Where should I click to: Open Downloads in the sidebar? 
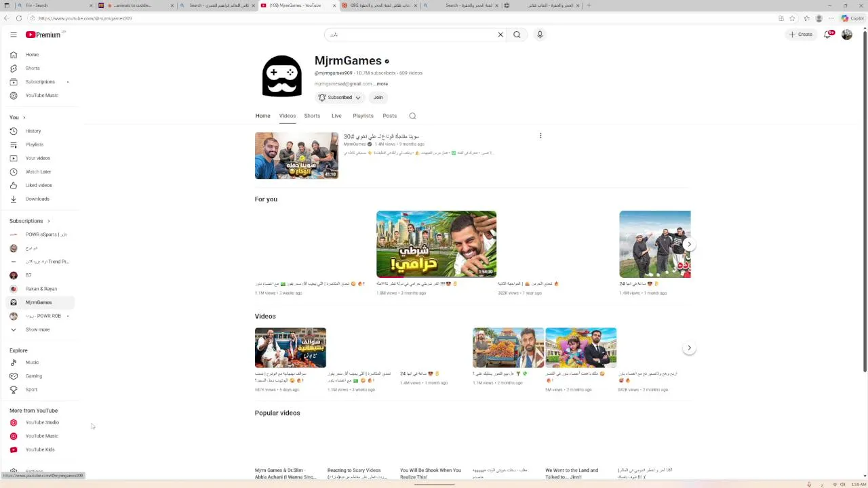click(x=38, y=199)
